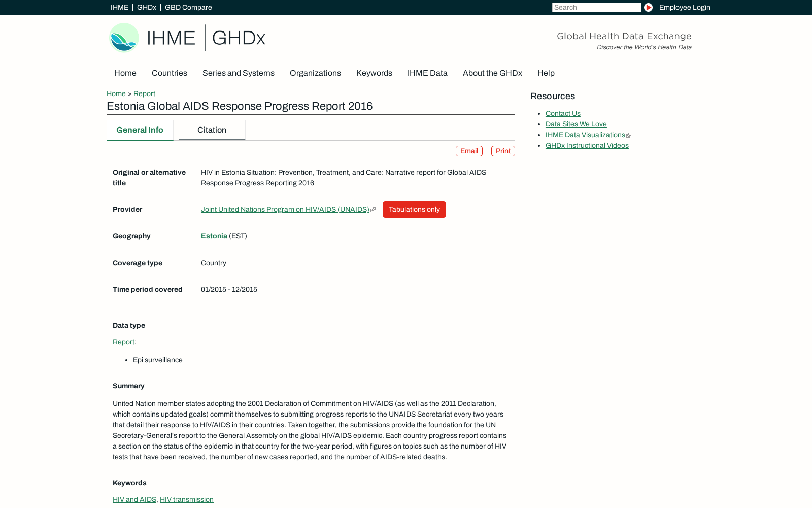Image resolution: width=812 pixels, height=508 pixels.
Task: Click the 'Keywords' section heading near the bottom
Action: point(129,483)
